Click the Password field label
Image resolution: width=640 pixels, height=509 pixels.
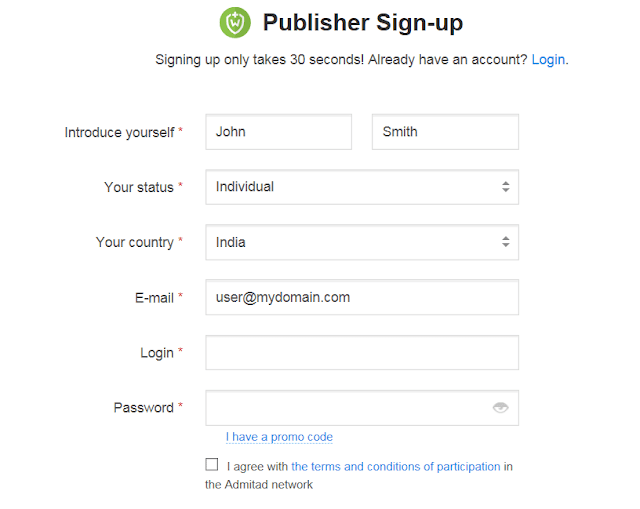coord(144,408)
